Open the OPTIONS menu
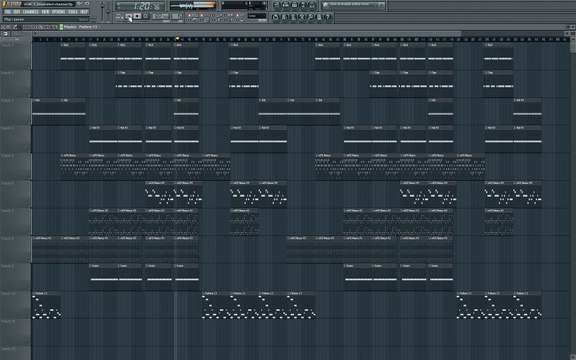 pyautogui.click(x=58, y=12)
